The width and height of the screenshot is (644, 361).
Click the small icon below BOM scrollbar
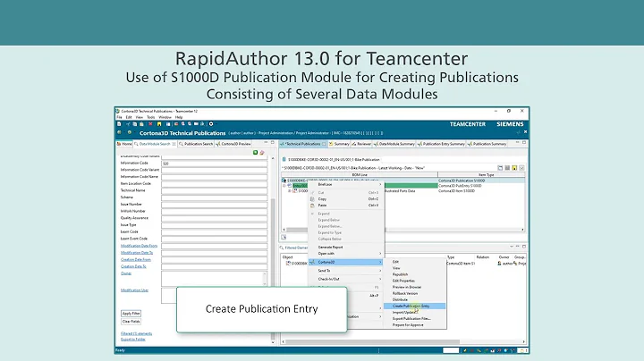(284, 237)
